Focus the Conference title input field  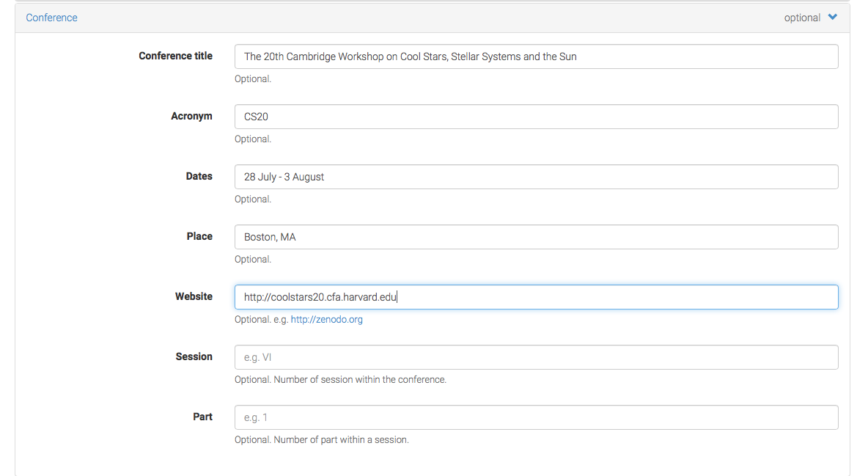point(536,56)
